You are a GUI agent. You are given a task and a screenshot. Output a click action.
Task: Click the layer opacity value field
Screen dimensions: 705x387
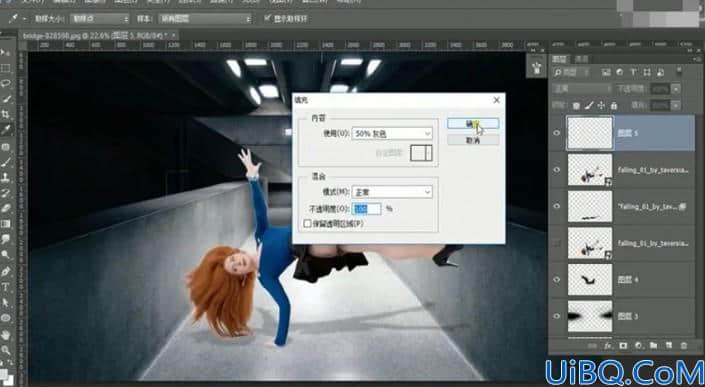[660, 89]
